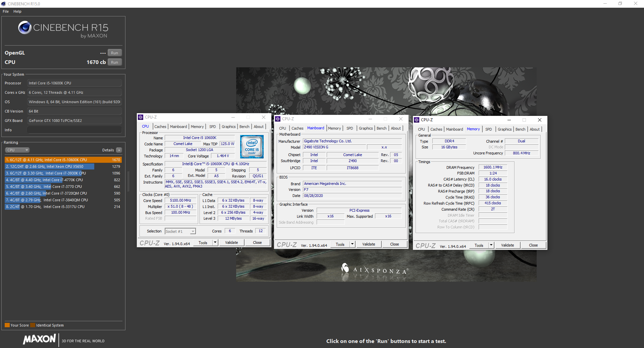Viewport: 644px width, 348px height.
Task: Click the CPU-Z title icon in the Mainboard window
Action: coord(278,119)
